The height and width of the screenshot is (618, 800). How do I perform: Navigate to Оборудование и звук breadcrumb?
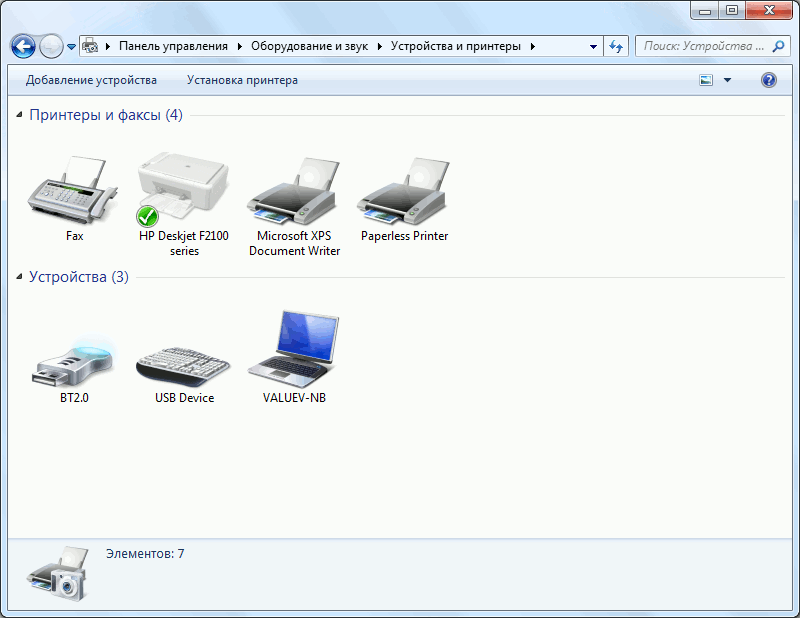click(x=309, y=46)
